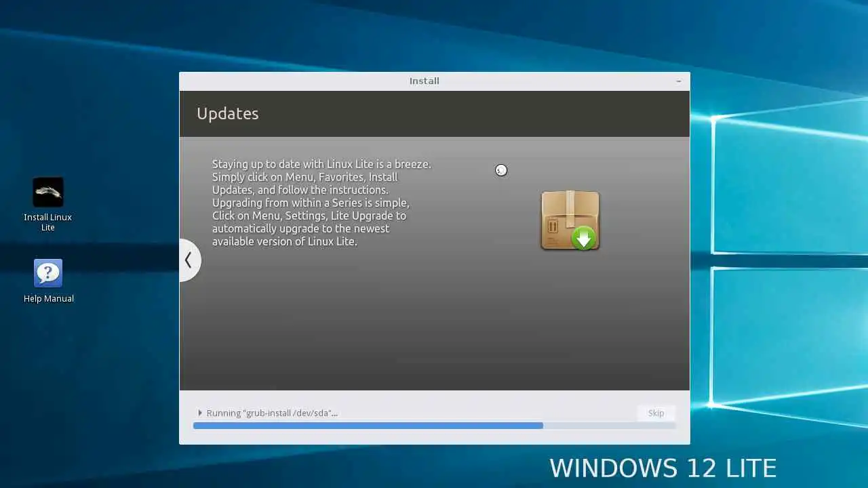Go to the previous slide using the left arrow
This screenshot has height=488, width=868.
[x=189, y=260]
